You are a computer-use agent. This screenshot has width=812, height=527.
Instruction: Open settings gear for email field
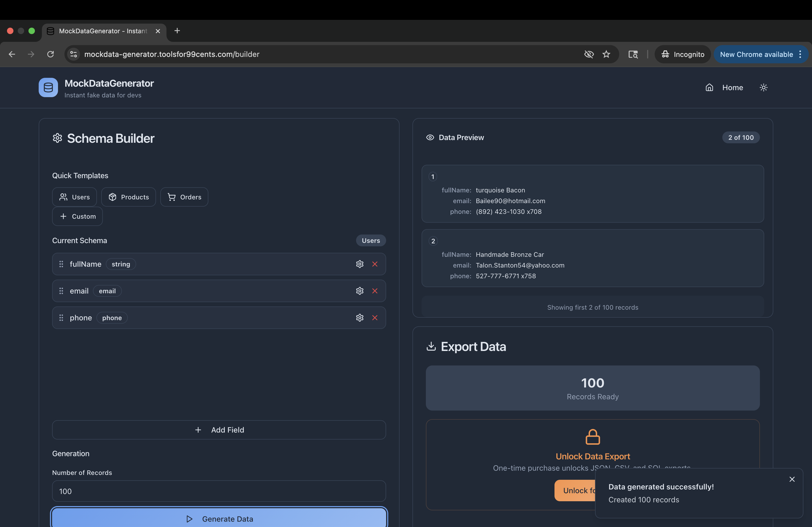tap(360, 291)
